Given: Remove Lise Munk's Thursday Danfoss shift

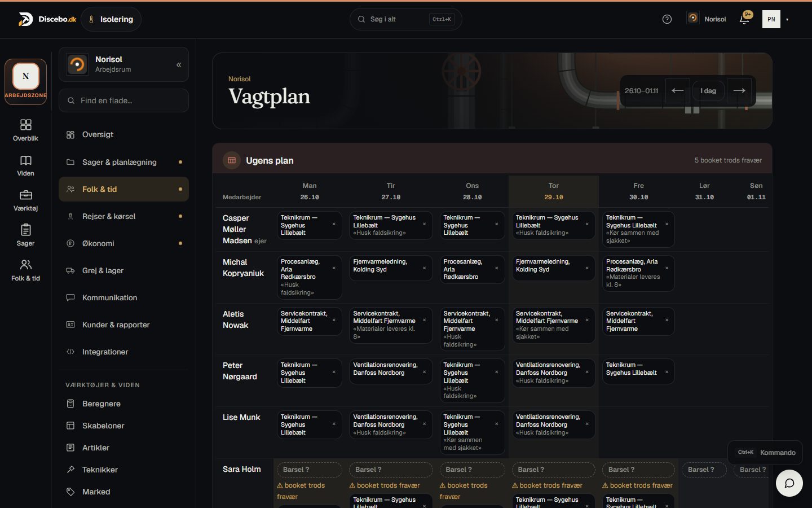Looking at the screenshot, I should 587,424.
